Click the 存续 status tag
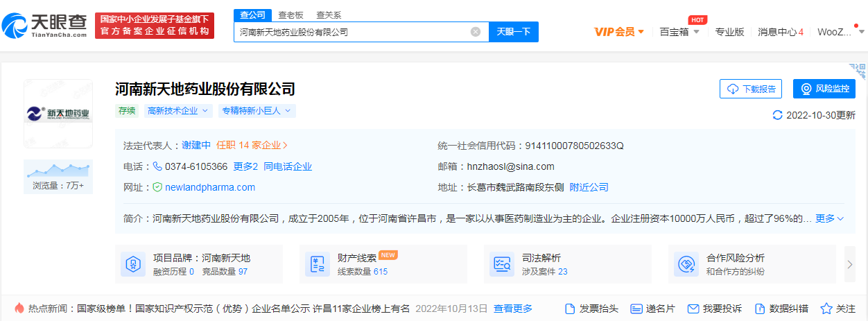 click(x=128, y=111)
